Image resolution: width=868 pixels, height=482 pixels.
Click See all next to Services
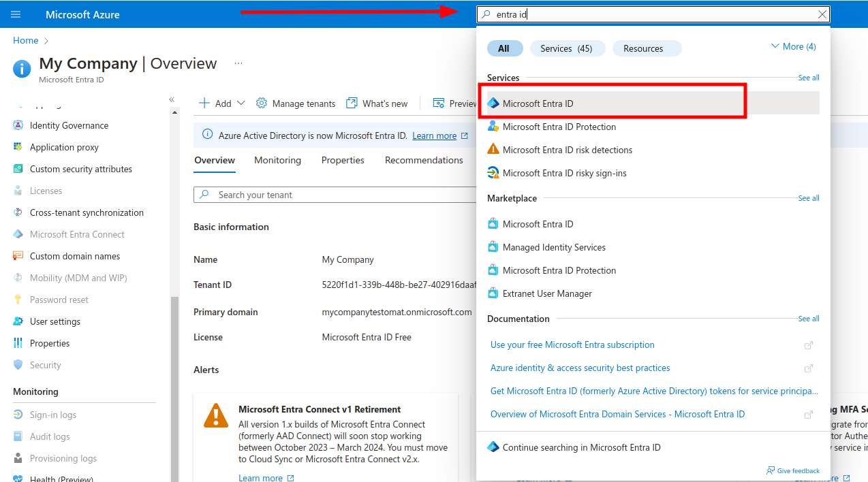808,78
